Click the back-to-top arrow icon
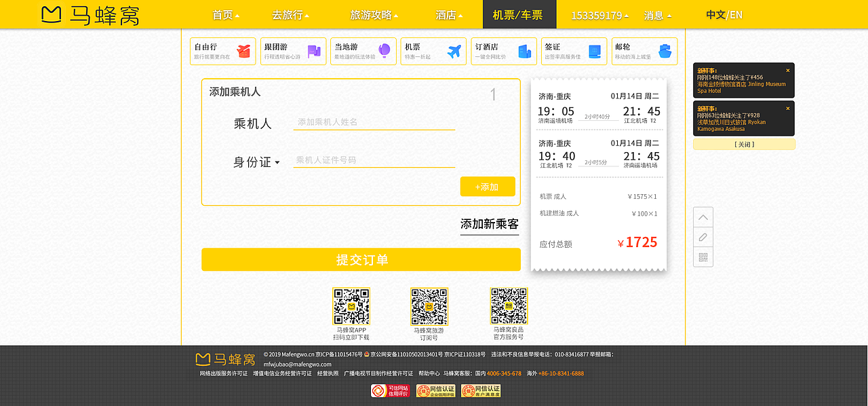Screen dimensions: 868x406 point(703,216)
